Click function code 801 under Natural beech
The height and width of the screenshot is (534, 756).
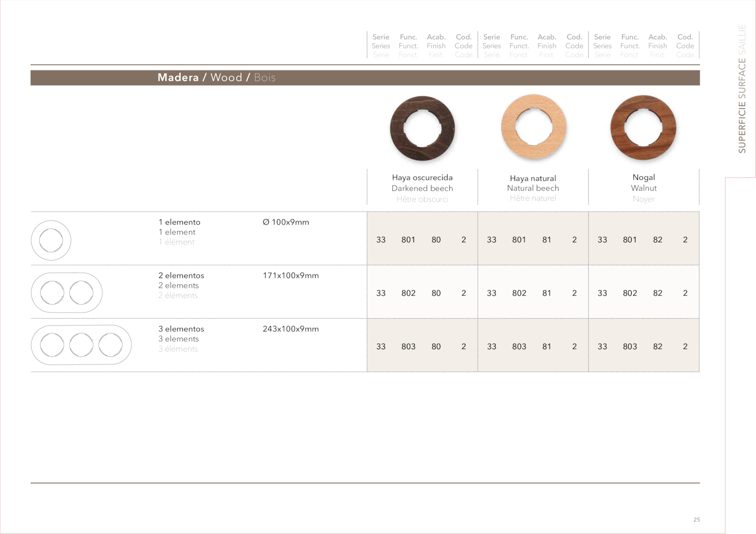tap(519, 240)
